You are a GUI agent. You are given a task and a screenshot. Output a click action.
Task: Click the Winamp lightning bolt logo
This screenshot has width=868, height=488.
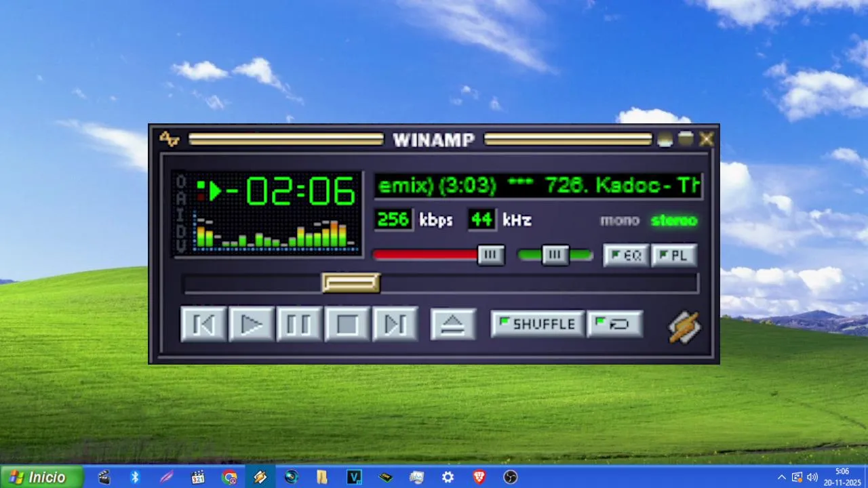pyautogui.click(x=684, y=327)
